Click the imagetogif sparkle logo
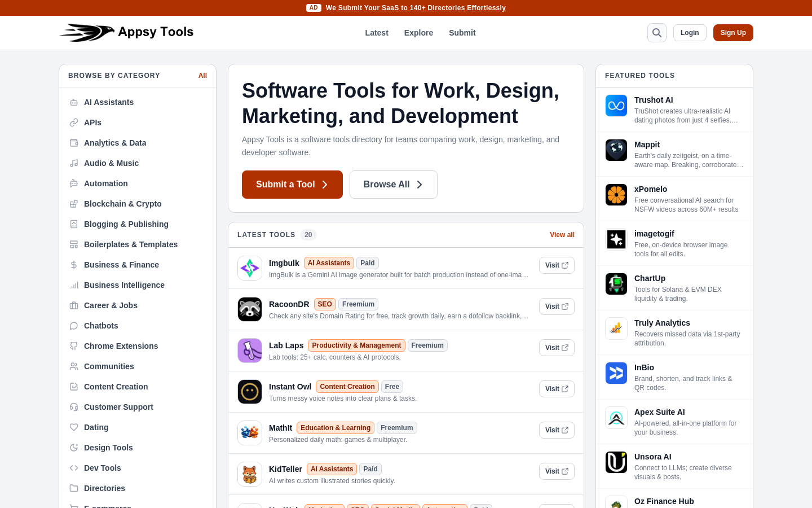812x508 pixels. coord(616,239)
